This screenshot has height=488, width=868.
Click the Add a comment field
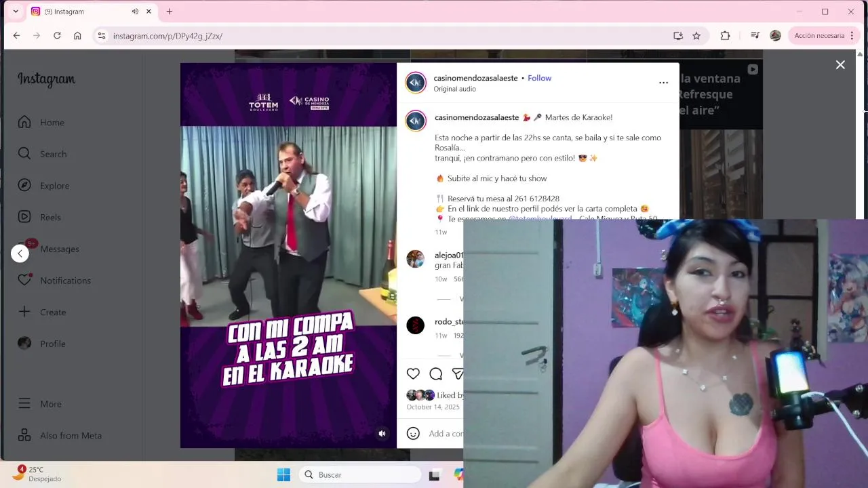tap(446, 434)
